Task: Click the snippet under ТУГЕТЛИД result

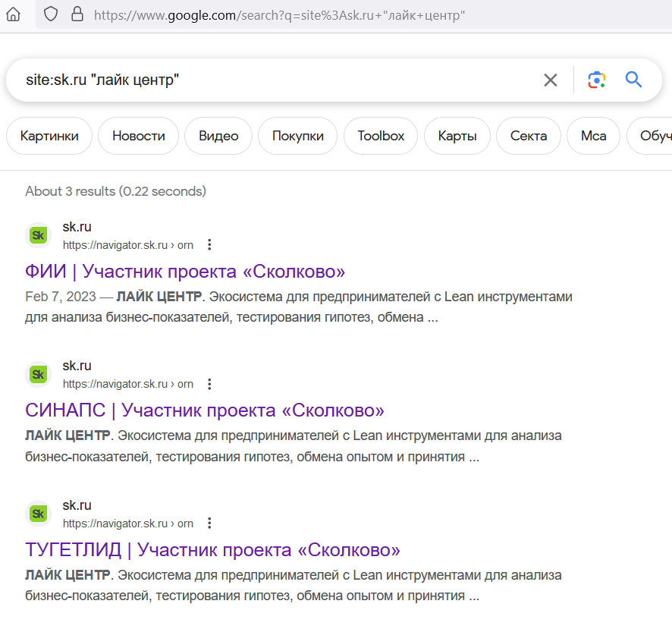Action: tap(294, 585)
